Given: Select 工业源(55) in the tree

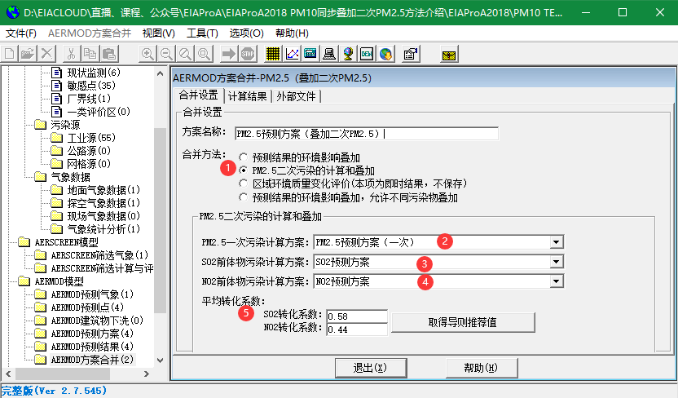Looking at the screenshot, I should pyautogui.click(x=91, y=138).
